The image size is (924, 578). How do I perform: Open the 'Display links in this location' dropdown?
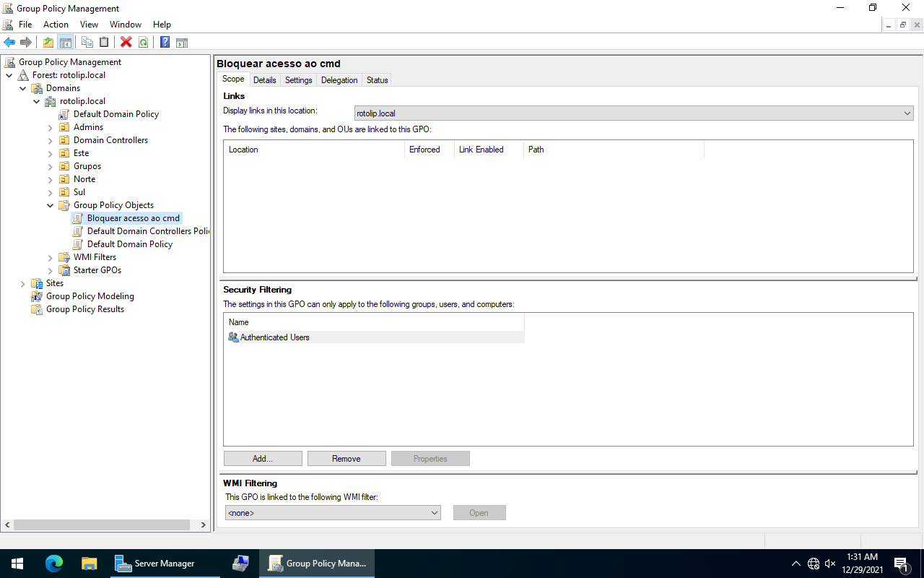[x=634, y=113]
